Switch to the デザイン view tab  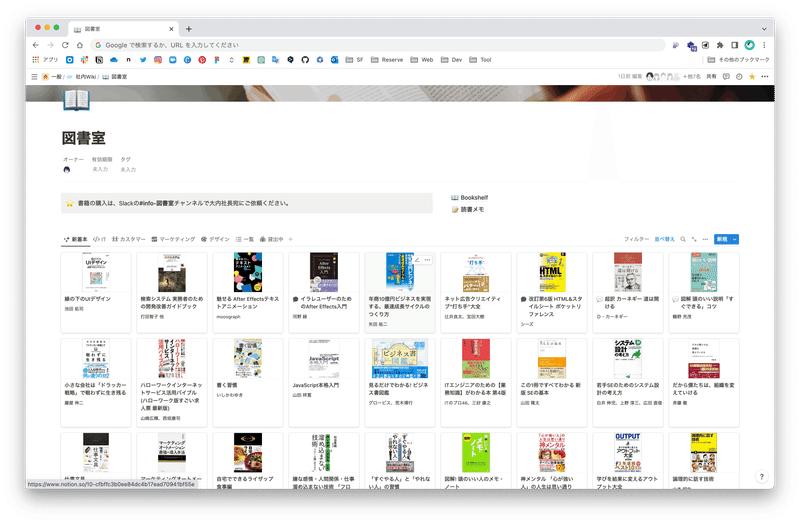pyautogui.click(x=215, y=239)
